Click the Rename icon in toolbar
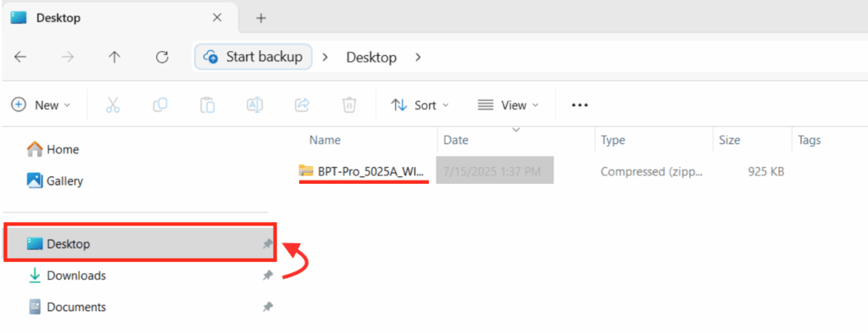The image size is (868, 334). [x=254, y=104]
